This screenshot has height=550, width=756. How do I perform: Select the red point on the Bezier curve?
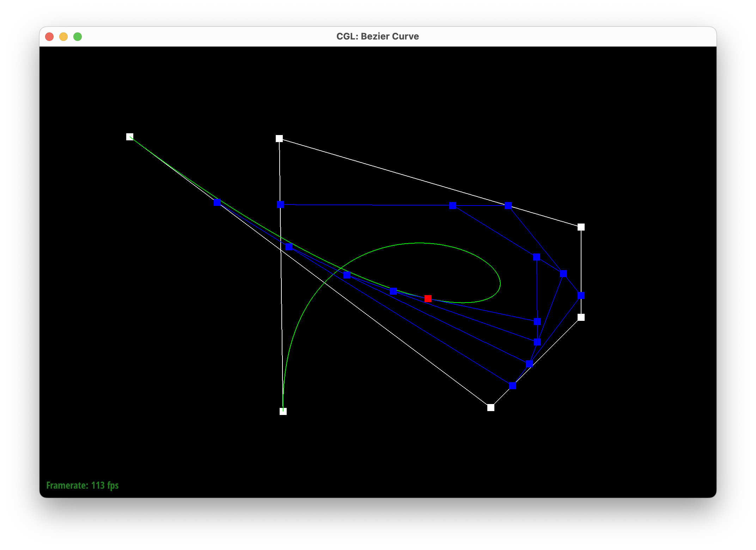(428, 298)
